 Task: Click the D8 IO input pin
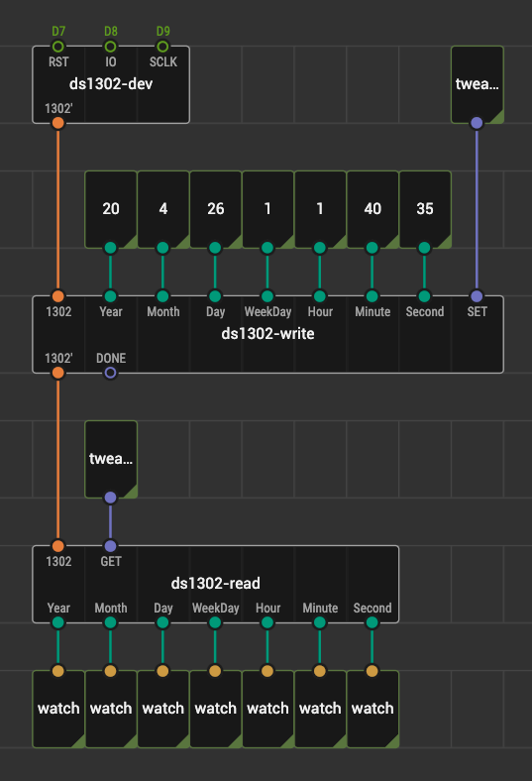[x=111, y=47]
